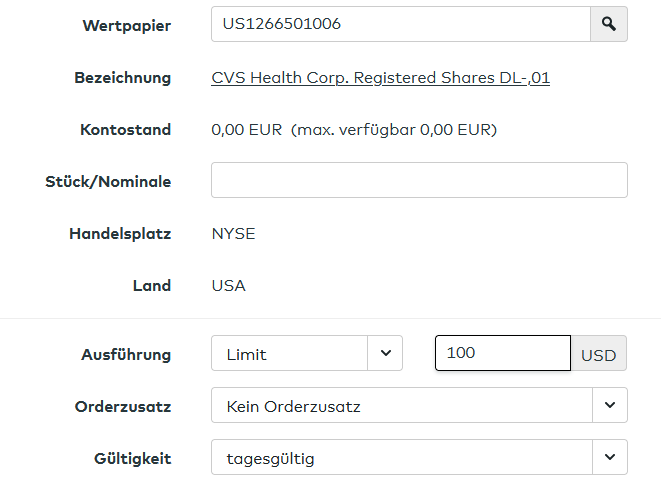Open the tagesgültig validity dropdown
Viewport: 661px width, 490px height.
pos(400,458)
